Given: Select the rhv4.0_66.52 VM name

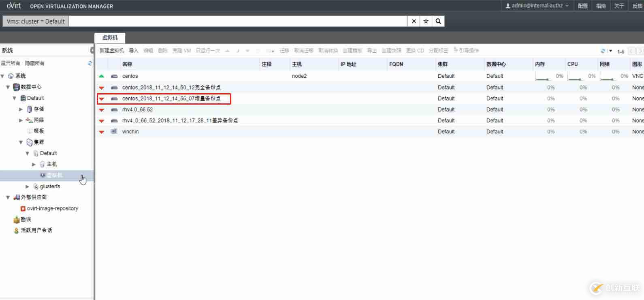Looking at the screenshot, I should 137,109.
